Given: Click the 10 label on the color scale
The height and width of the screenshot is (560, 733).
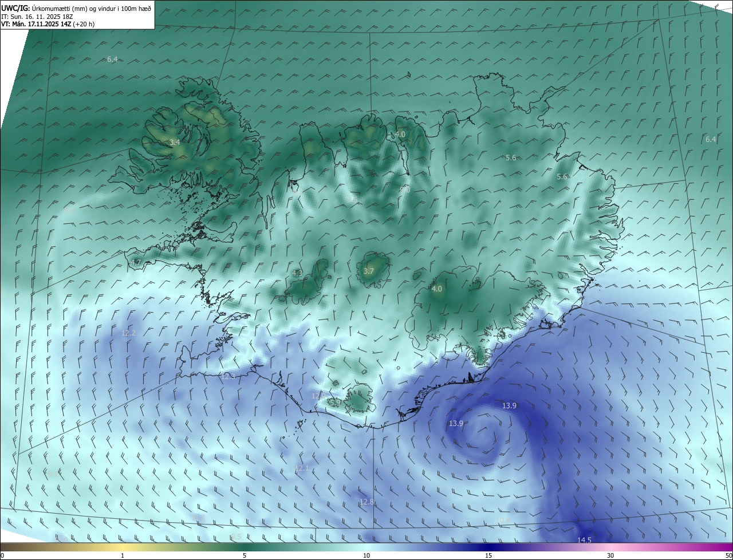Looking at the screenshot, I should (x=366, y=555).
